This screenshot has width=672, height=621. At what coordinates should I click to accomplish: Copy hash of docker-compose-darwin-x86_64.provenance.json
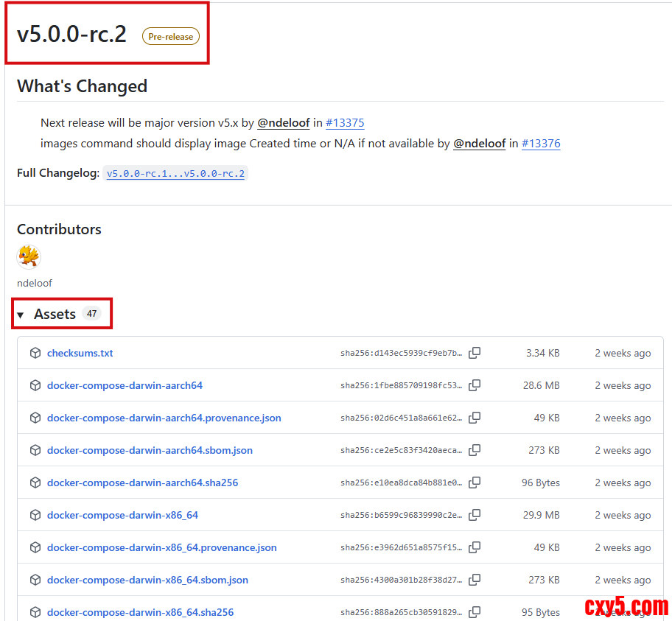[x=475, y=547]
